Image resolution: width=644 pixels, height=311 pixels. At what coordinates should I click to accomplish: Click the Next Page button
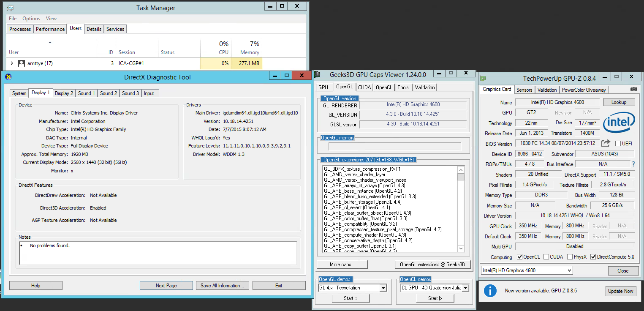(x=166, y=286)
